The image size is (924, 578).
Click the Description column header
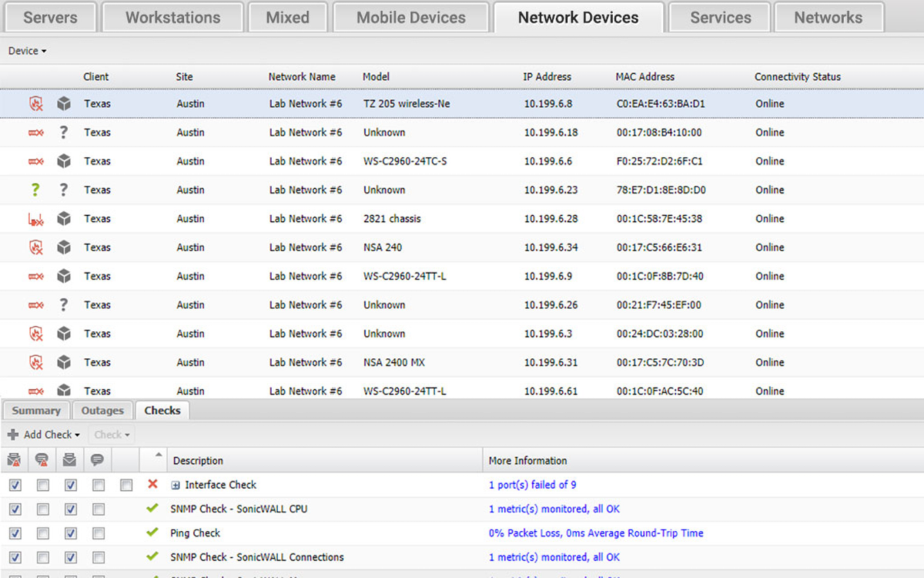point(198,460)
